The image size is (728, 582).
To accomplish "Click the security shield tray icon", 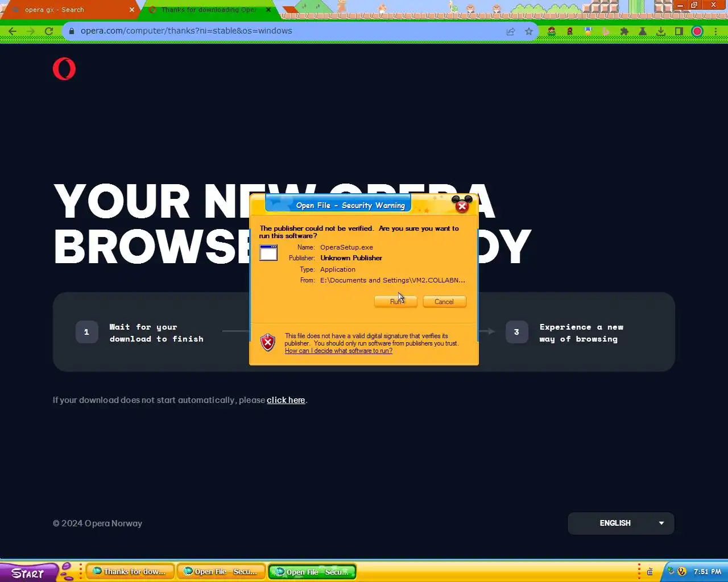I will [x=682, y=571].
